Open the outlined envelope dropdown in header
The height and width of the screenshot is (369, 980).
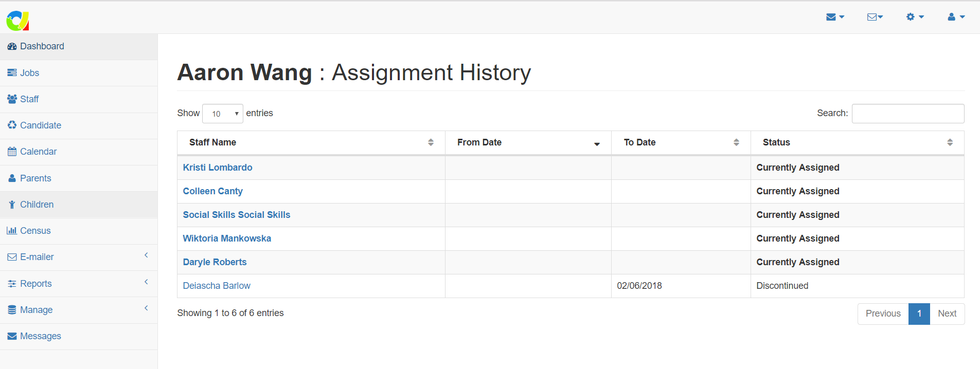pos(875,17)
